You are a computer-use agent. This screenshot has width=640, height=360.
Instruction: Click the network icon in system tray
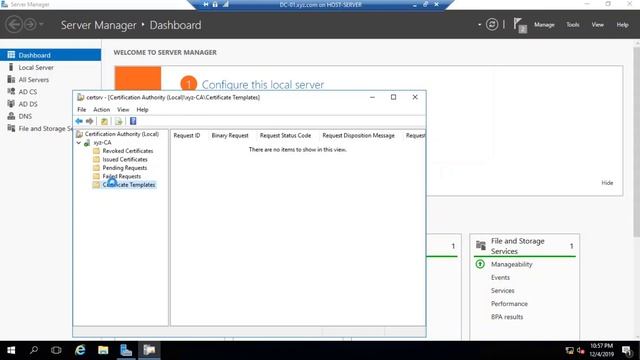[569, 351]
